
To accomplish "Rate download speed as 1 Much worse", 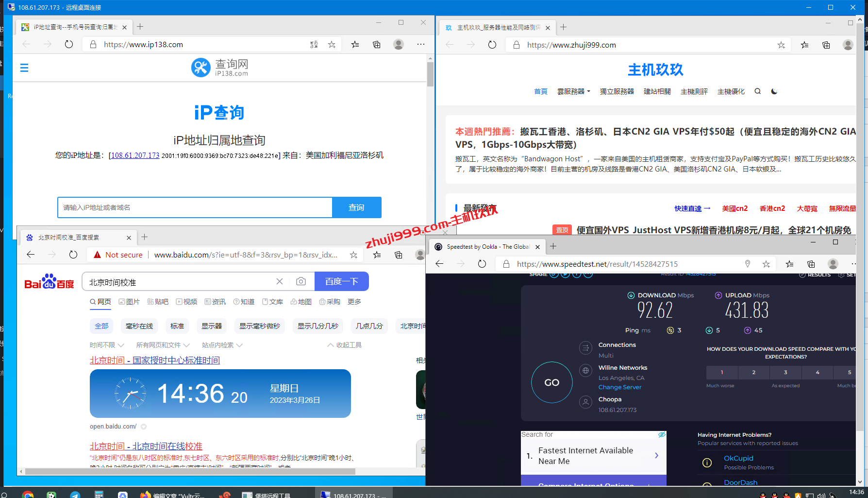I will point(722,373).
